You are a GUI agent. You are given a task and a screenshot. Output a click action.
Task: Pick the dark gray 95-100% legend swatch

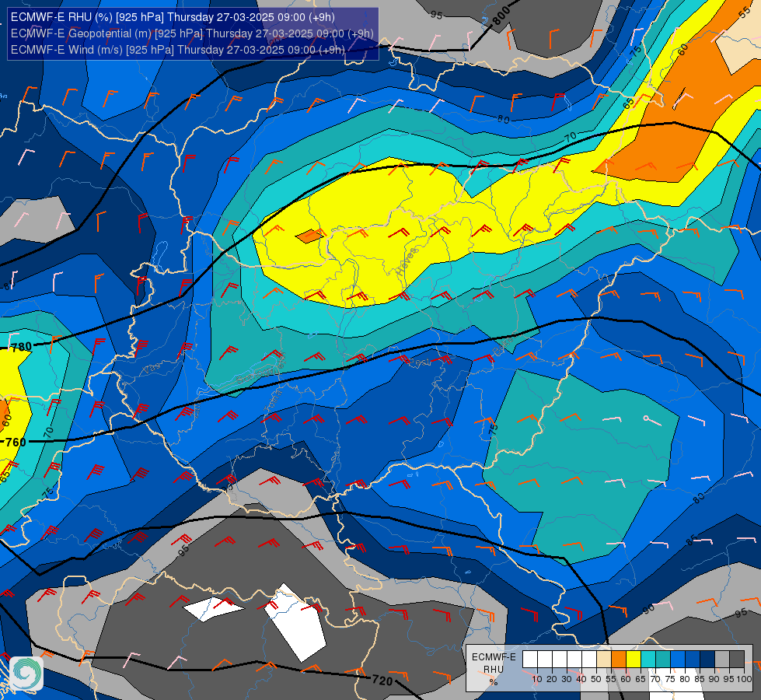[737, 660]
